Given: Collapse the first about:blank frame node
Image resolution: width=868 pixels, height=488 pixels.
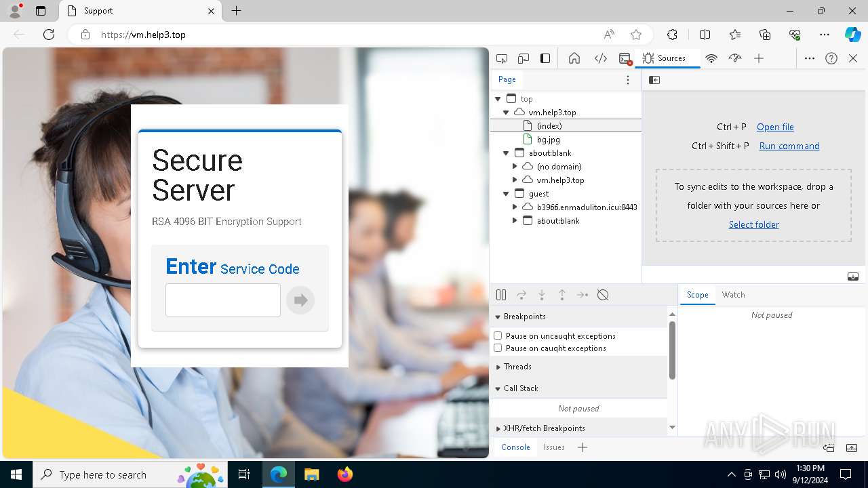Looking at the screenshot, I should tap(506, 153).
